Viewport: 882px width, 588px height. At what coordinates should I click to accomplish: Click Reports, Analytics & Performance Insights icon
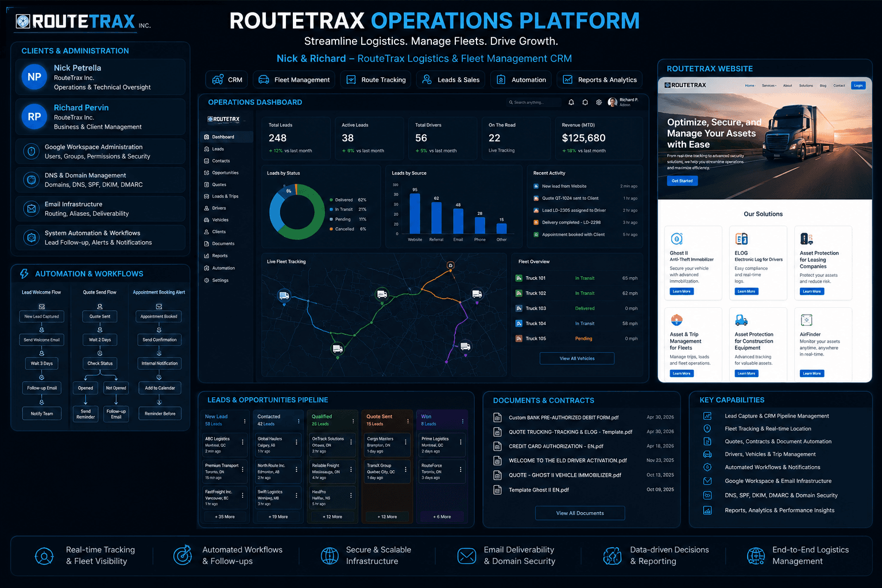pos(707,510)
